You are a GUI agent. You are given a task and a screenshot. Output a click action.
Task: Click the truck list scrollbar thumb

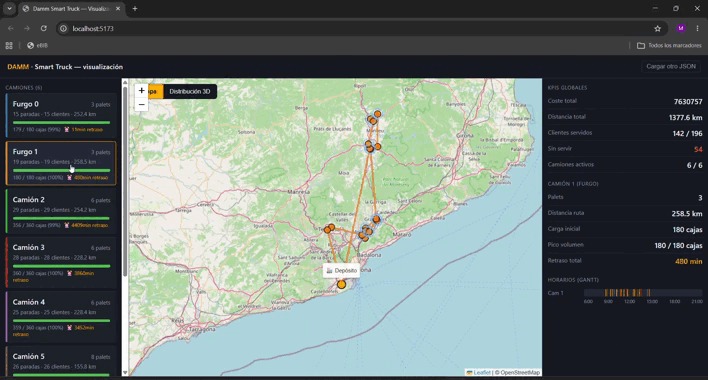125,181
